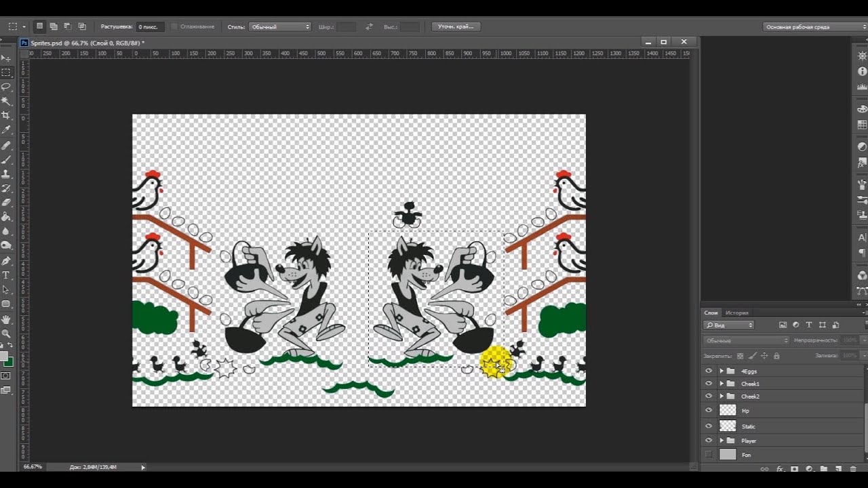Select the Zoom tool
The width and height of the screenshot is (868, 488).
[x=6, y=333]
